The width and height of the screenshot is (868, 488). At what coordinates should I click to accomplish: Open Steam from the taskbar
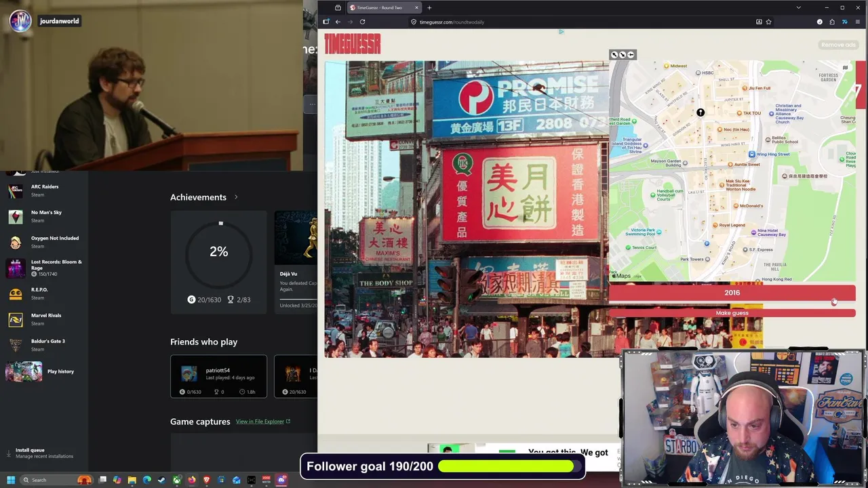click(x=161, y=480)
